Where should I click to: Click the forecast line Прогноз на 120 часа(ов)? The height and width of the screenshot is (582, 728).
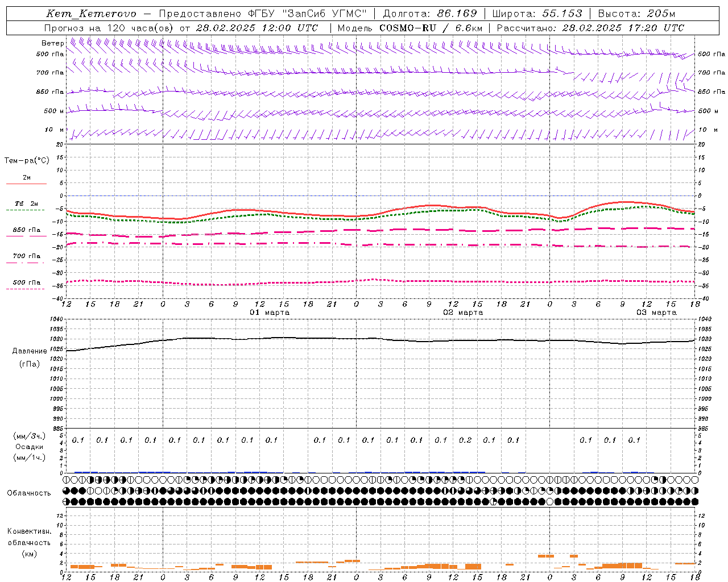[109, 28]
